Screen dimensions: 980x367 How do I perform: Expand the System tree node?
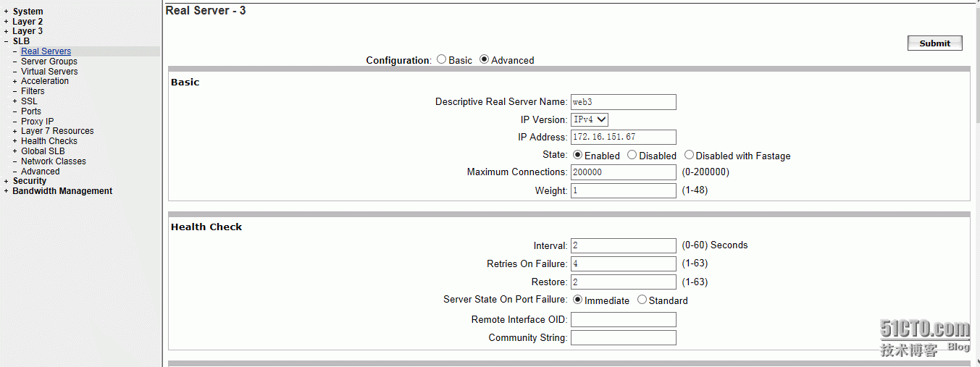pos(7,12)
